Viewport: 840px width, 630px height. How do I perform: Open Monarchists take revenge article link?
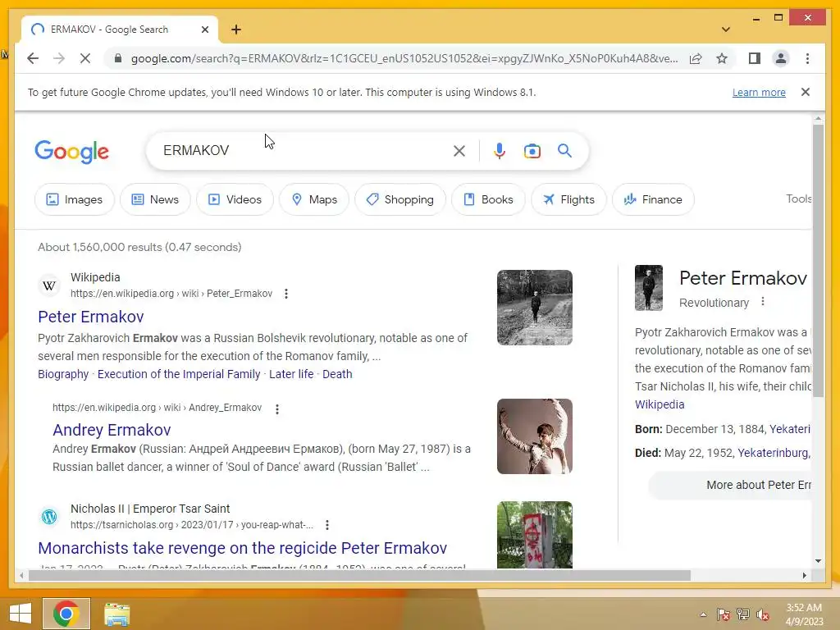[x=242, y=548]
